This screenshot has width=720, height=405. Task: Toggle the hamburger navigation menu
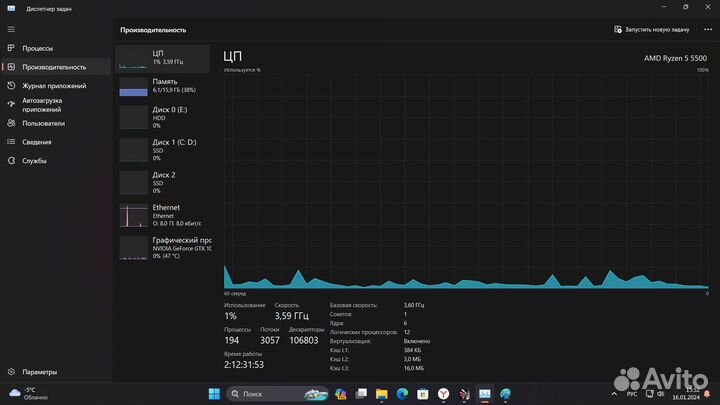click(x=11, y=29)
